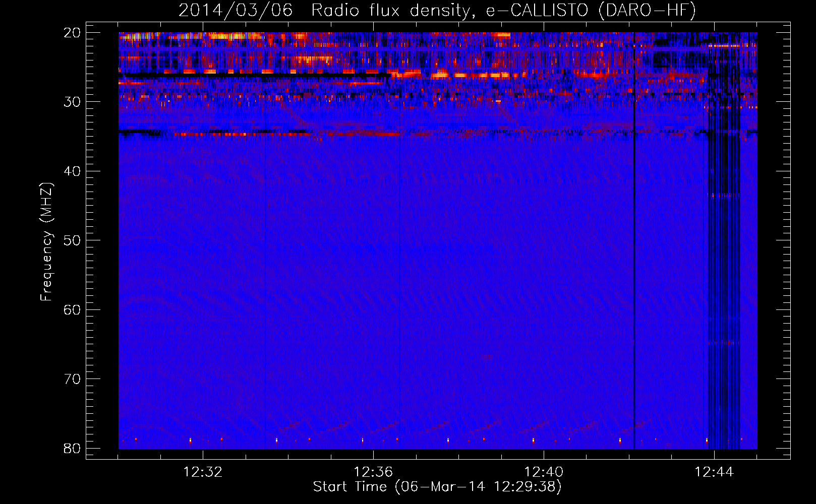The height and width of the screenshot is (504, 816).
Task: Click the 12:44 time tick label
Action: (x=714, y=472)
